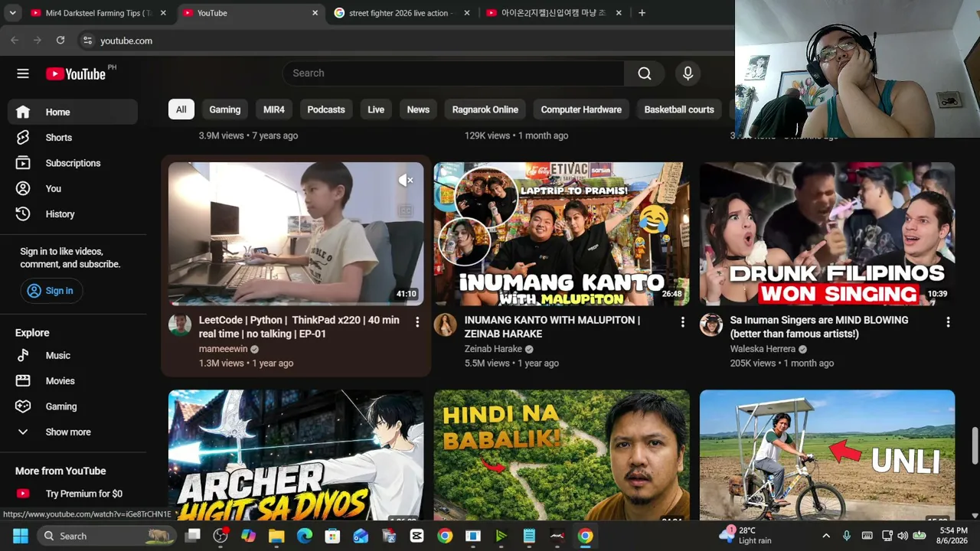Open Sa Inuman Singers video title
The width and height of the screenshot is (980, 551).
click(819, 327)
